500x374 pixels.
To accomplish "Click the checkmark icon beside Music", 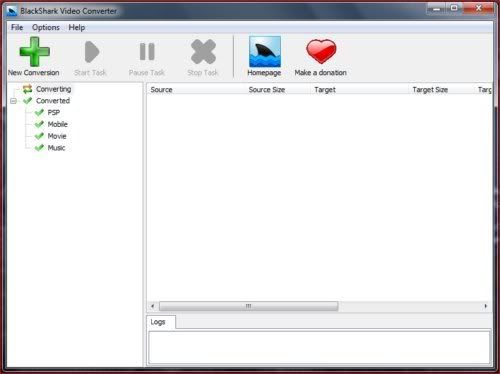I will [x=39, y=148].
